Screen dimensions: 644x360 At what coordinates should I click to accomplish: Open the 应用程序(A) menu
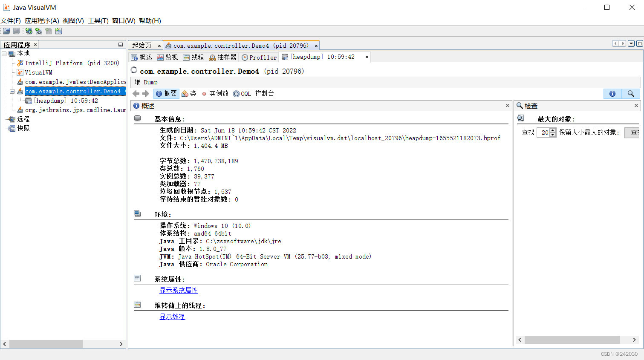pyautogui.click(x=42, y=21)
